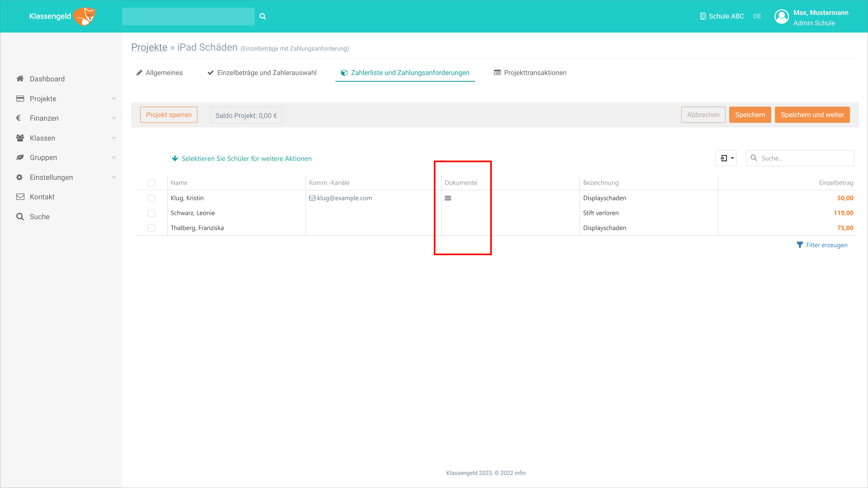Select Zahlerliste und Zahlungsanforderungen tab
This screenshot has width=868, height=488.
coord(405,73)
